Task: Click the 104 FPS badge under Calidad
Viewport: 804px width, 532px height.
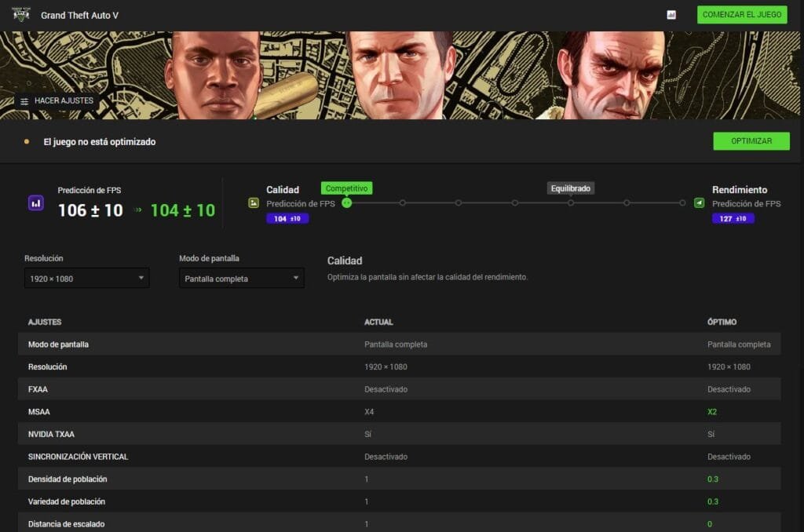Action: coord(287,219)
